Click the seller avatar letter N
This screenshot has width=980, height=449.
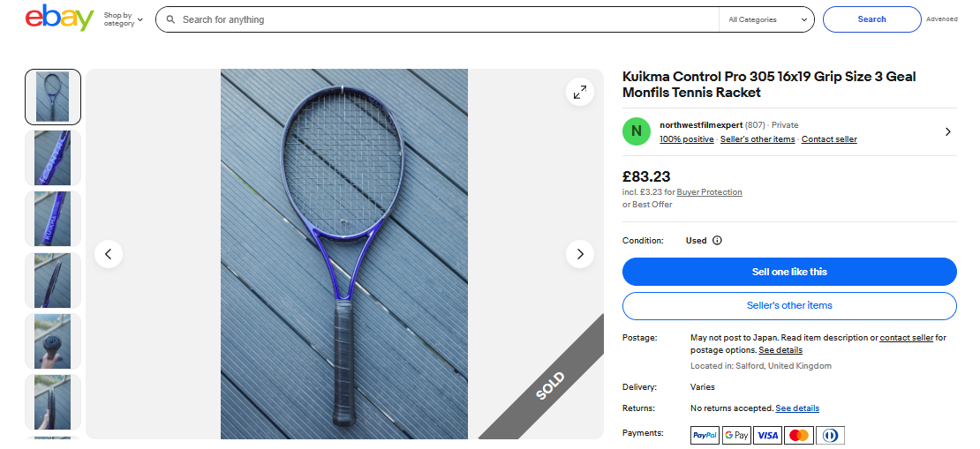click(637, 131)
